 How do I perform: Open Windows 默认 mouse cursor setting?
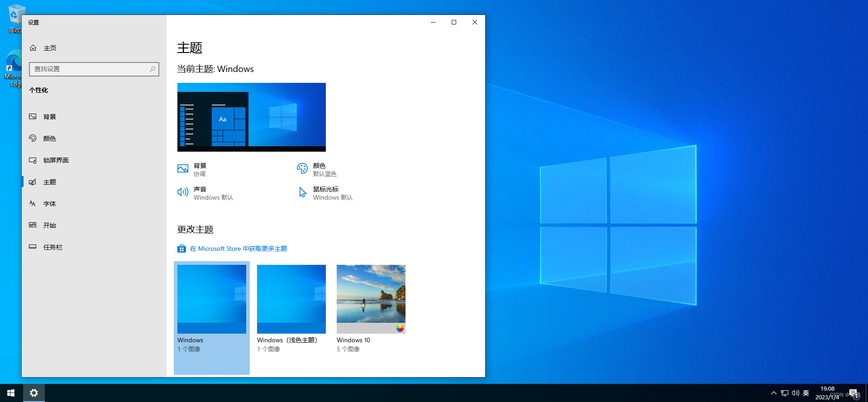tap(333, 197)
